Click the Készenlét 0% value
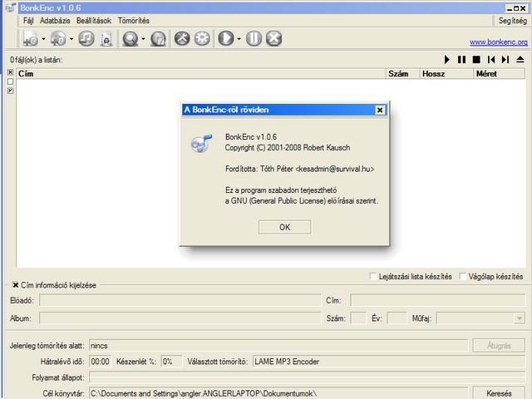The width and height of the screenshot is (532, 399). click(x=171, y=362)
